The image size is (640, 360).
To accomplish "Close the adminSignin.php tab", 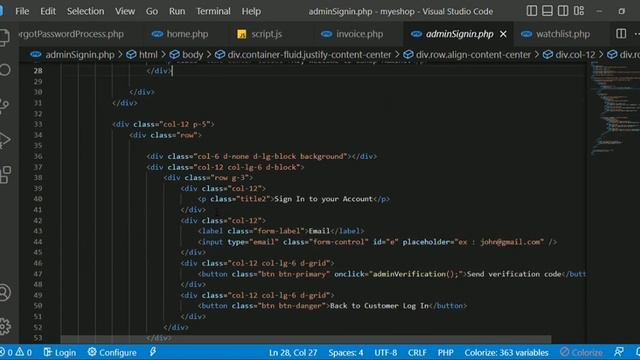I will (x=503, y=34).
